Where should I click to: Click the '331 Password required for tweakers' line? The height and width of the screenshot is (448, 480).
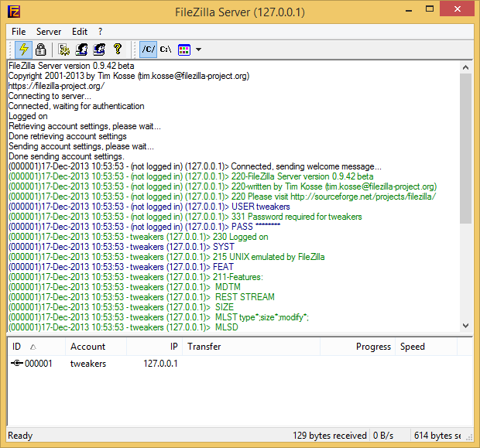click(x=185, y=217)
